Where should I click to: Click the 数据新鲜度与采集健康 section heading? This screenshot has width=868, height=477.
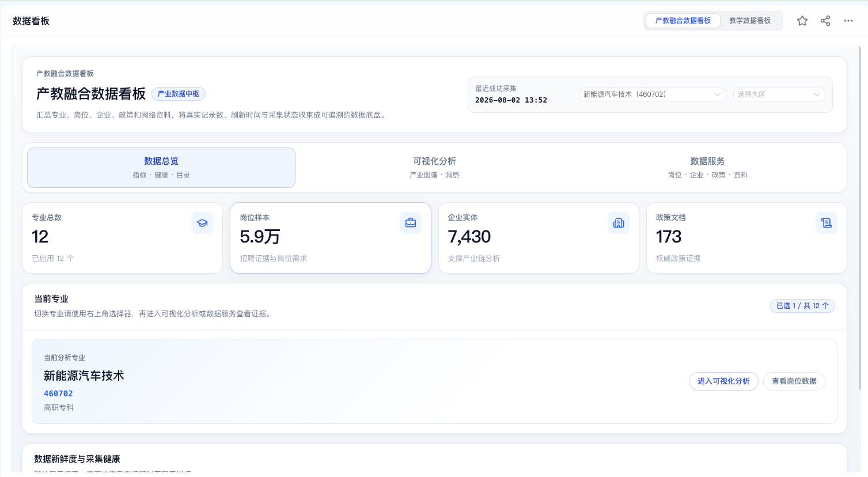pyautogui.click(x=77, y=459)
